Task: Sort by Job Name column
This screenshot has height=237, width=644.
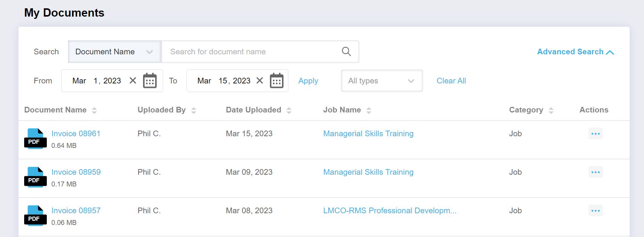Action: point(369,110)
